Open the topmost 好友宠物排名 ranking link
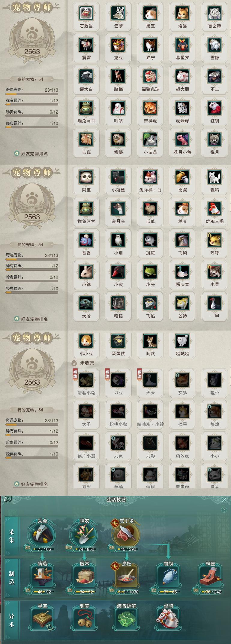This screenshot has width=231, height=644. 31,154
